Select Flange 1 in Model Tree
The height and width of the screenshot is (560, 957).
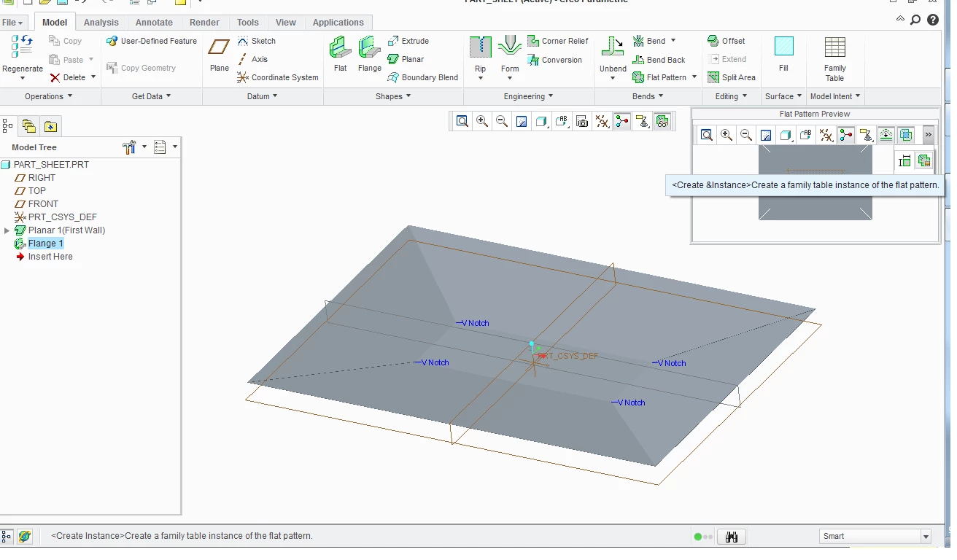coord(46,244)
